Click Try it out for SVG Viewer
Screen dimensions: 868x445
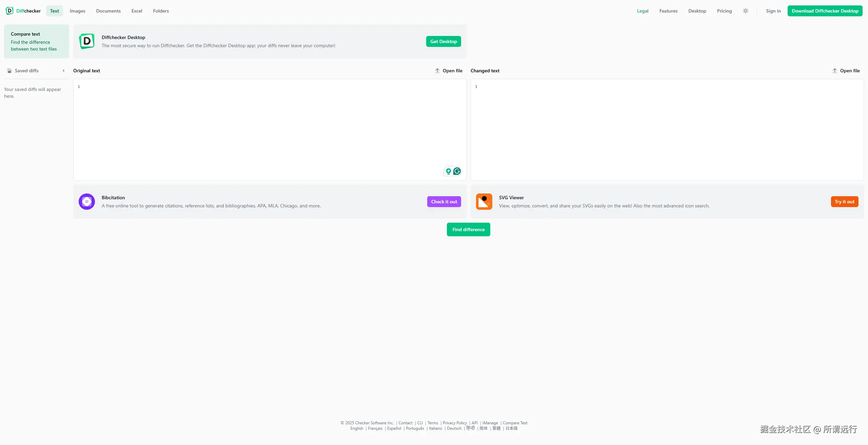844,202
